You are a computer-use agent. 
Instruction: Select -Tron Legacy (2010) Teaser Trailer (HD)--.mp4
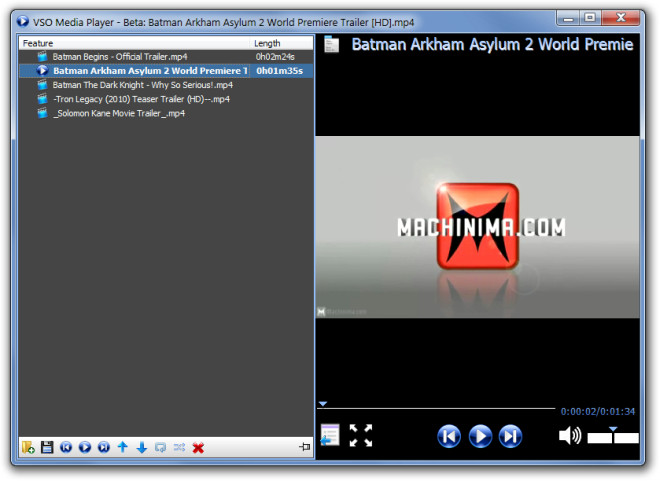(166, 99)
